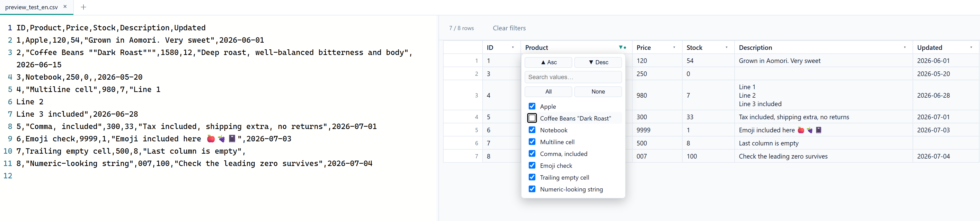
Task: Click the Clear filters link
Action: click(x=509, y=28)
